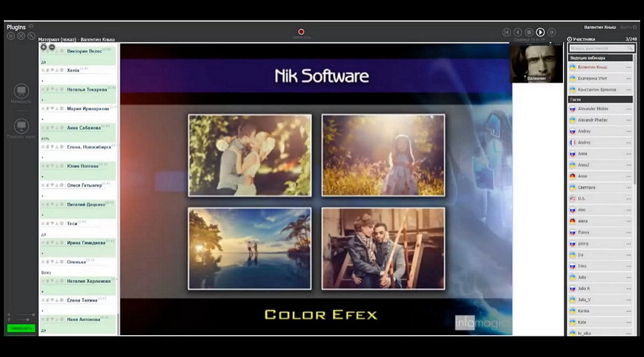The image size is (644, 357).
Task: Click the Записать record button
Action: coord(301,32)
